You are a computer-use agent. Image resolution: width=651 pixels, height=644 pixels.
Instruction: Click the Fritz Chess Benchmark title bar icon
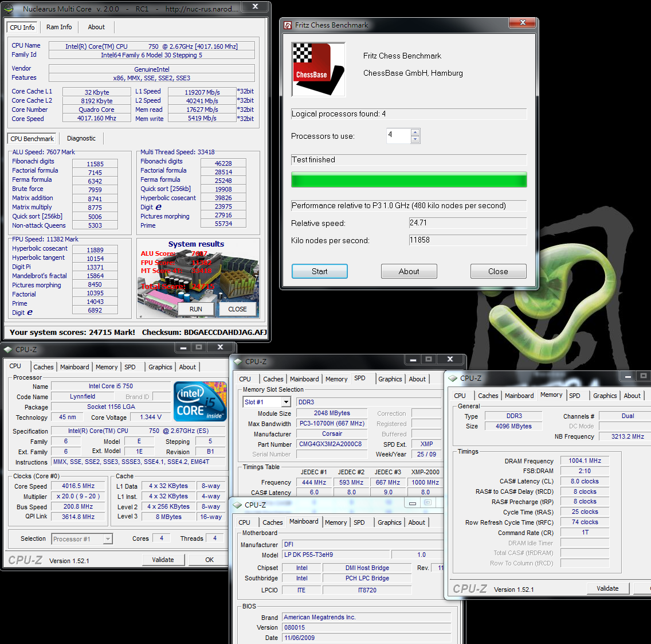pos(288,25)
